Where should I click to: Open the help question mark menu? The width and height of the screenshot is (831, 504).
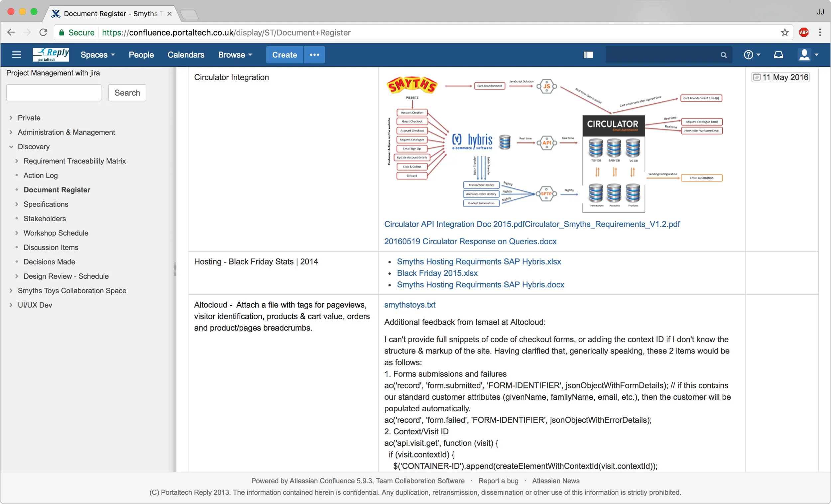click(x=752, y=54)
